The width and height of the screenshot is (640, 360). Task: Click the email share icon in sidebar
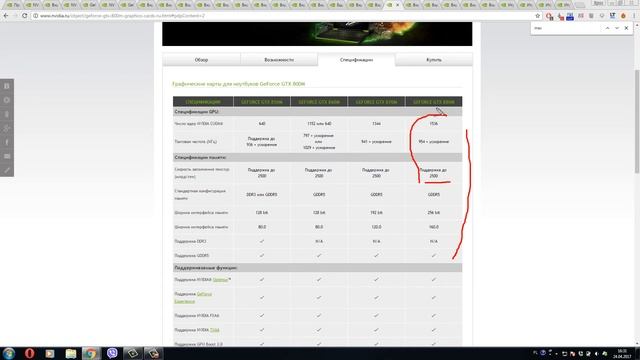click(x=7, y=156)
